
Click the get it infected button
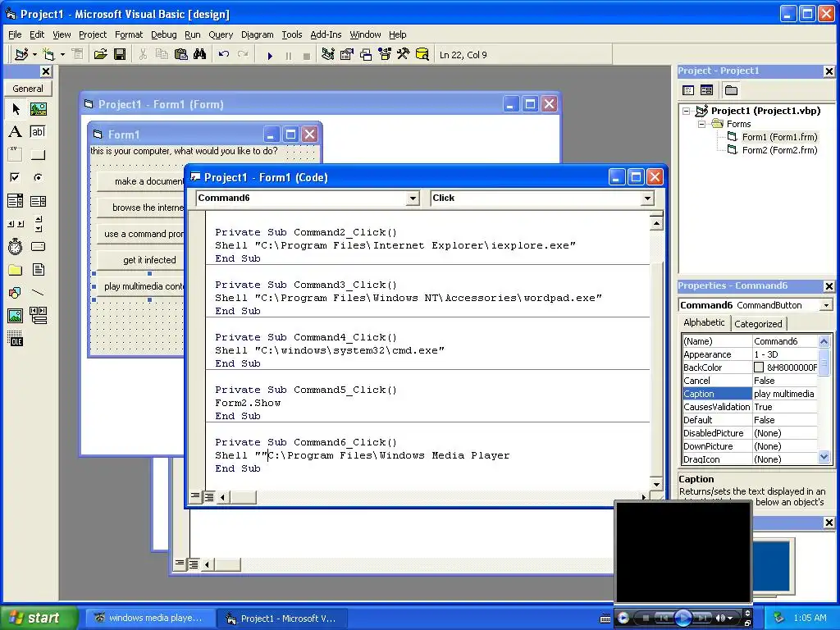[x=141, y=260]
